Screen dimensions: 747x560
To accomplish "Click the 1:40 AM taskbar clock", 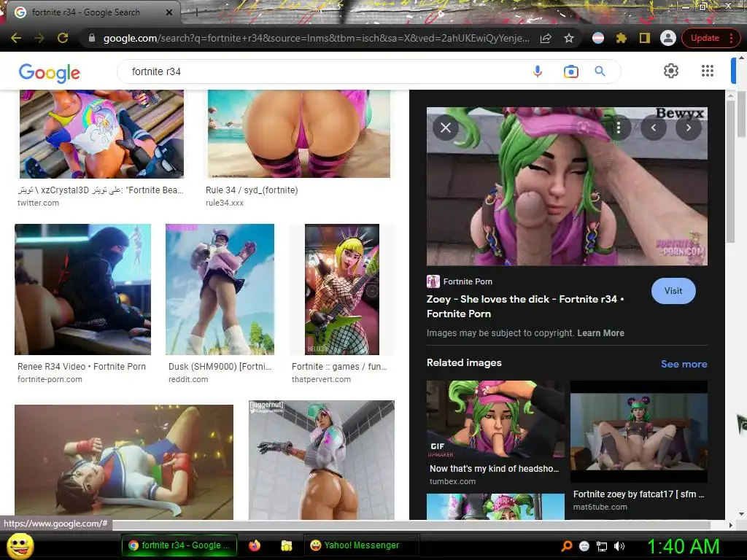I will 683,546.
